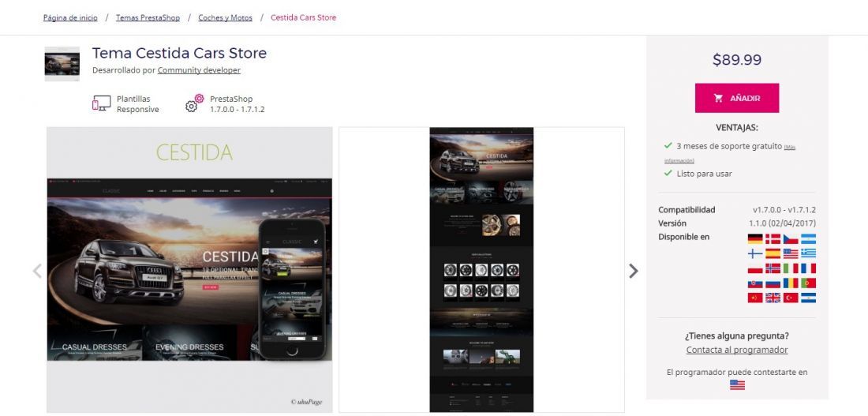Click '¿Tienes alguna pregunta?' text
868x416 pixels.
point(737,335)
